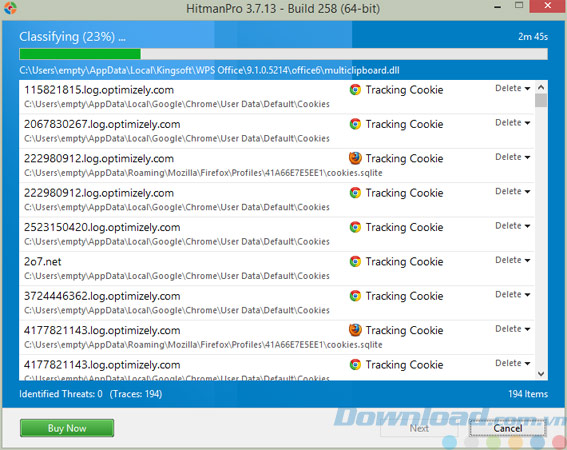Click the Identified Threats: 0 status text
The image size is (567, 450).
coord(61,394)
